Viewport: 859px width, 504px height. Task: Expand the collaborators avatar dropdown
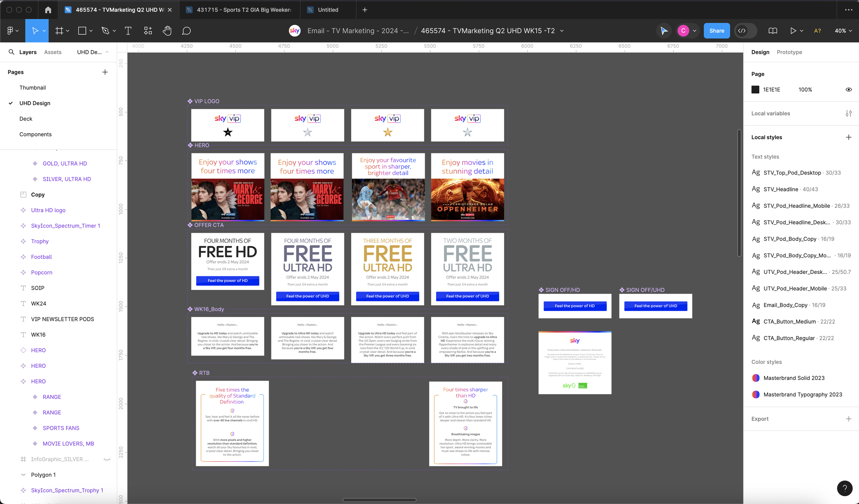[694, 31]
